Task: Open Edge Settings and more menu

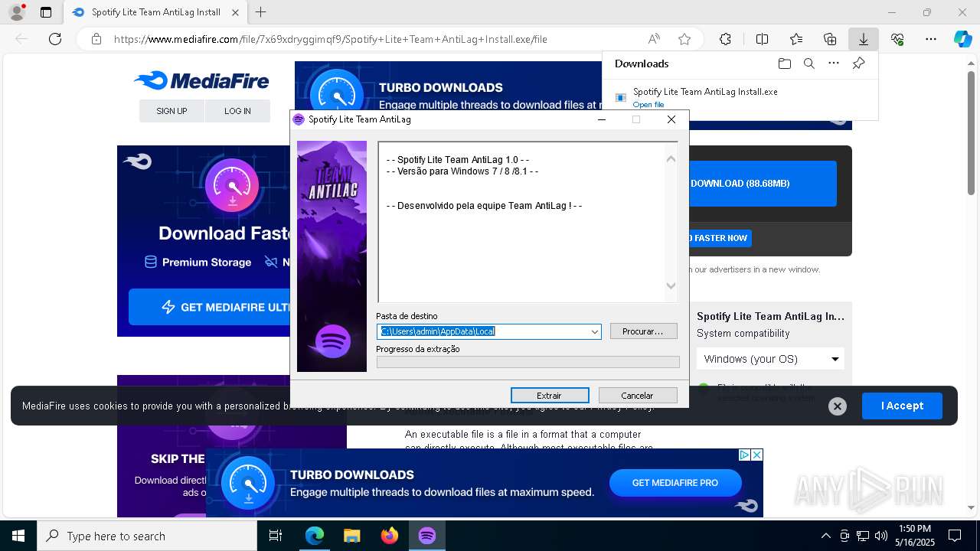Action: coord(931,39)
